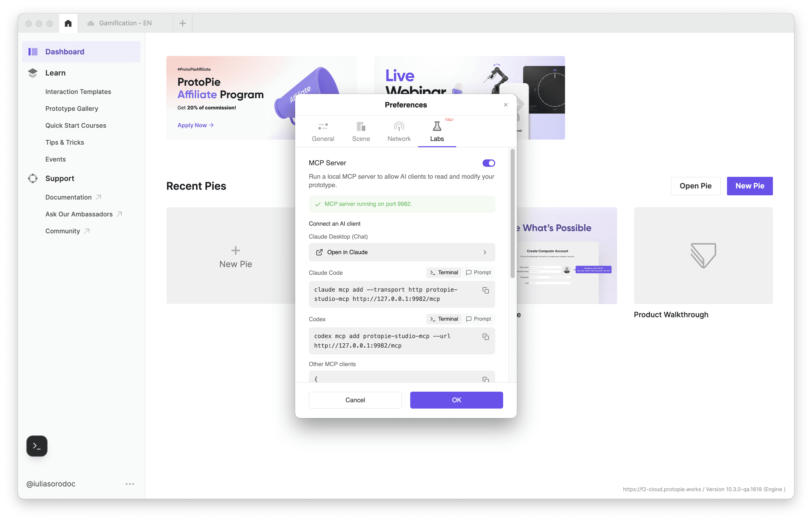Screen dimensions: 812x521
Task: Click the purple New Pie button
Action: pyautogui.click(x=750, y=186)
